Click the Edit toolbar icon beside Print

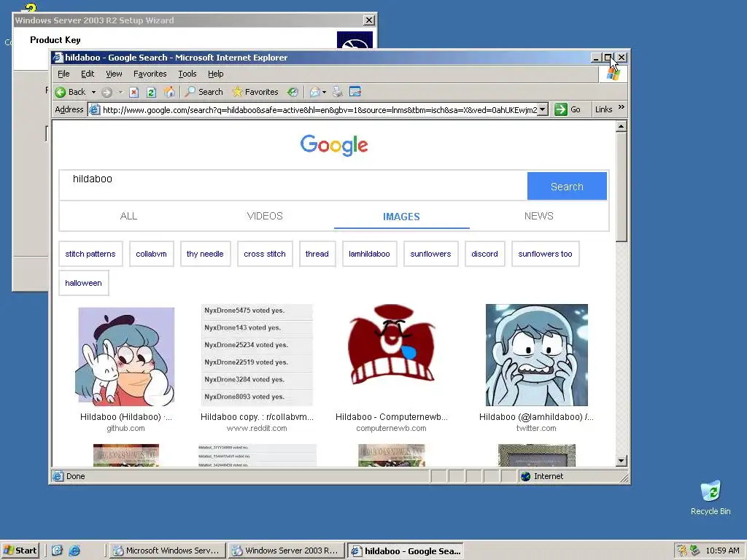pyautogui.click(x=355, y=91)
